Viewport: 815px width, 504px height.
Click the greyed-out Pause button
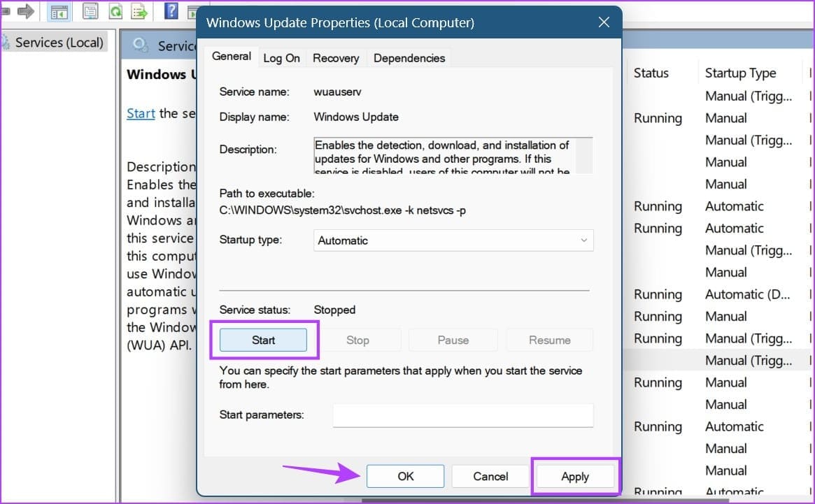(x=453, y=340)
